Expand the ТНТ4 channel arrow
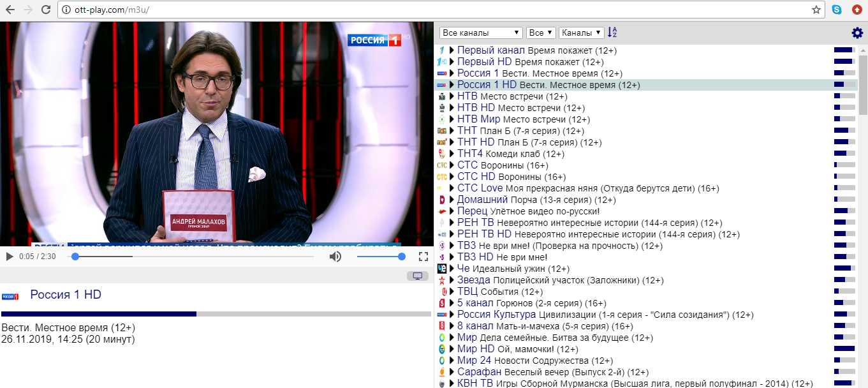The image size is (868, 388). (452, 154)
